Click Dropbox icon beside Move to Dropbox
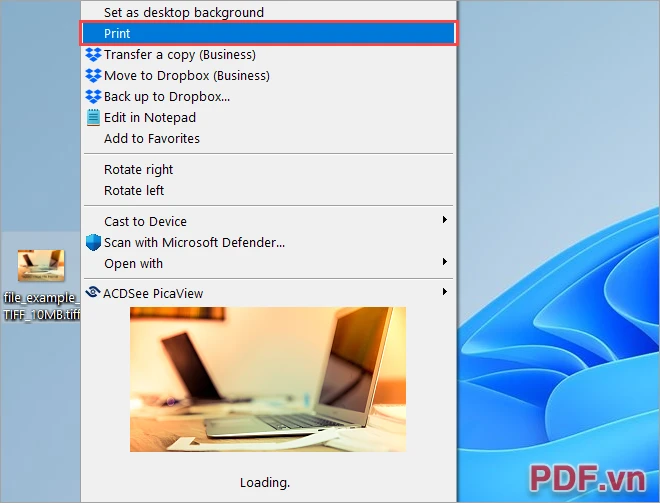660x503 pixels. coord(93,76)
